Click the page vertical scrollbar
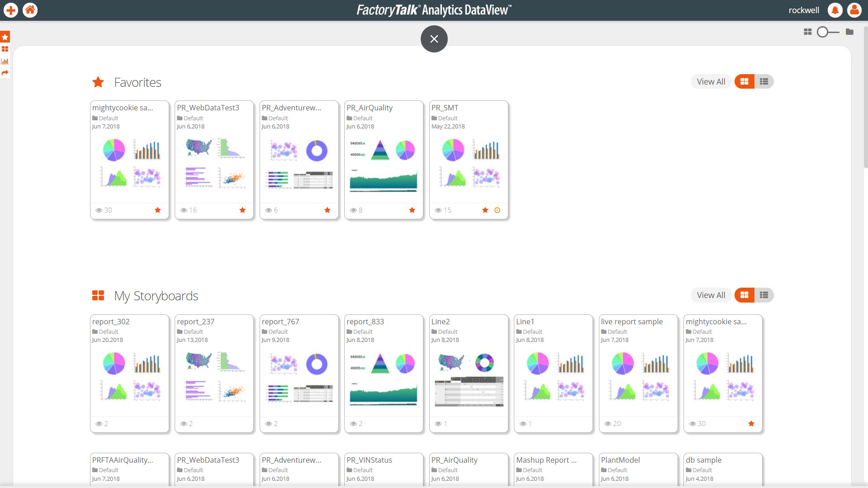 click(866, 97)
